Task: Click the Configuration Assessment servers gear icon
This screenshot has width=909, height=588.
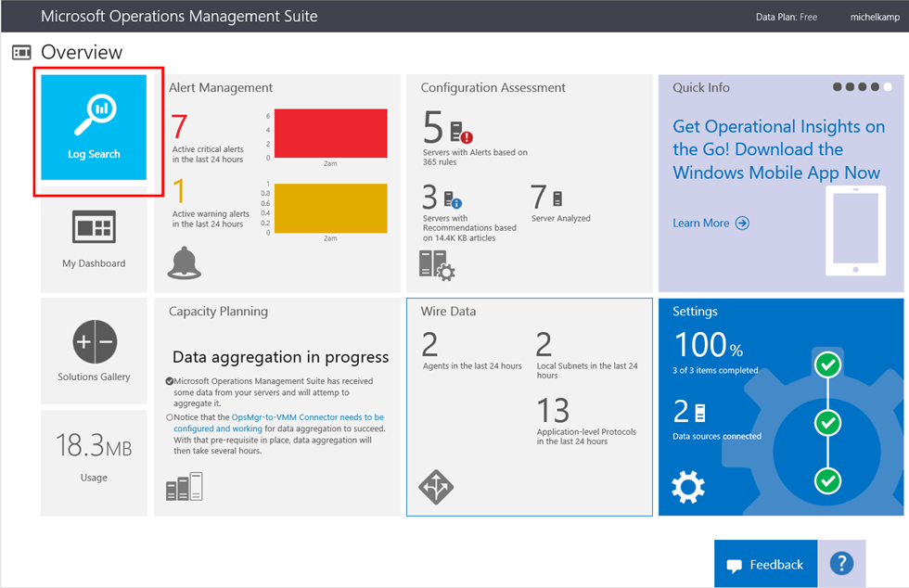Action: tap(437, 265)
